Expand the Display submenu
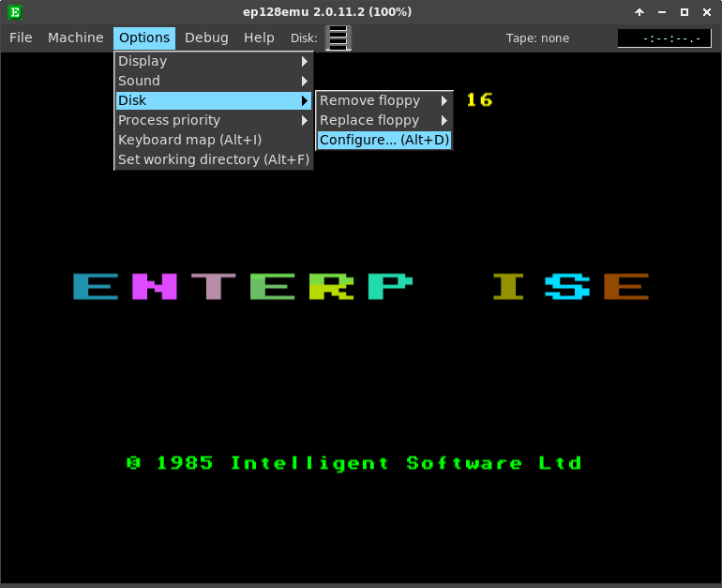Image resolution: width=722 pixels, height=588 pixels. tap(213, 61)
